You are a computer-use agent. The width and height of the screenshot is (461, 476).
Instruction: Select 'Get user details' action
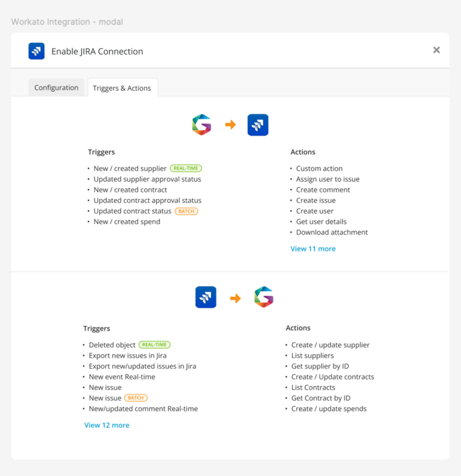tap(322, 222)
